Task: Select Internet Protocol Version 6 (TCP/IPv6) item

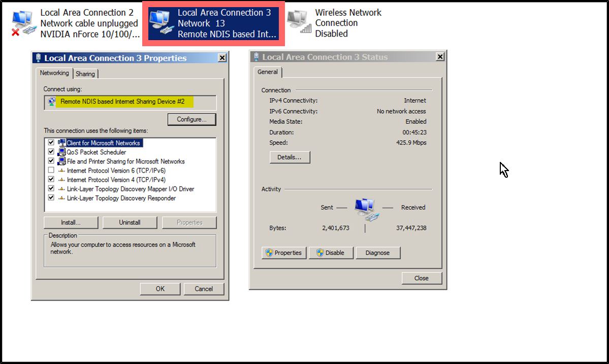Action: pos(116,171)
